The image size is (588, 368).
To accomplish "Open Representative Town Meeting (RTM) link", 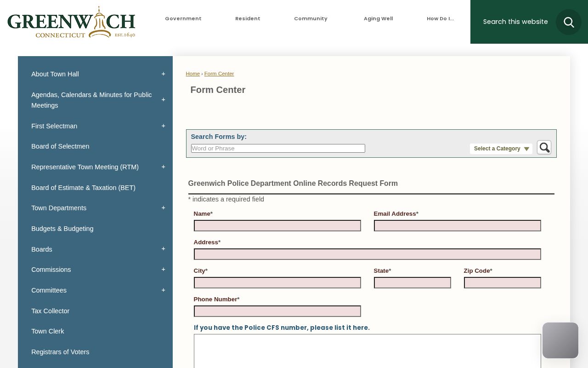I will [x=85, y=167].
